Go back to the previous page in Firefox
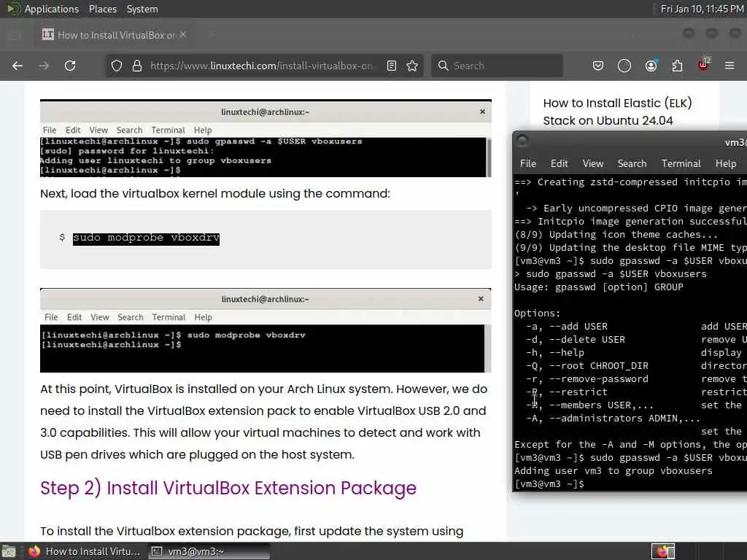The image size is (747, 560). pos(18,66)
